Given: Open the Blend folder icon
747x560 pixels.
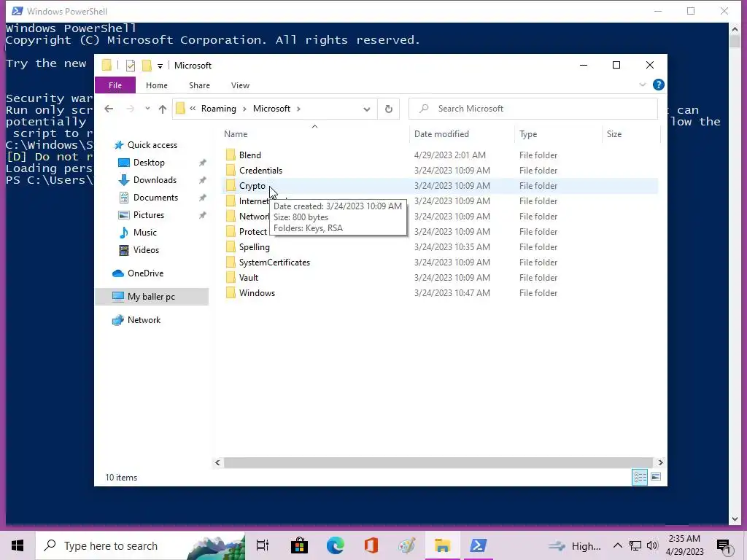Looking at the screenshot, I should 231,155.
